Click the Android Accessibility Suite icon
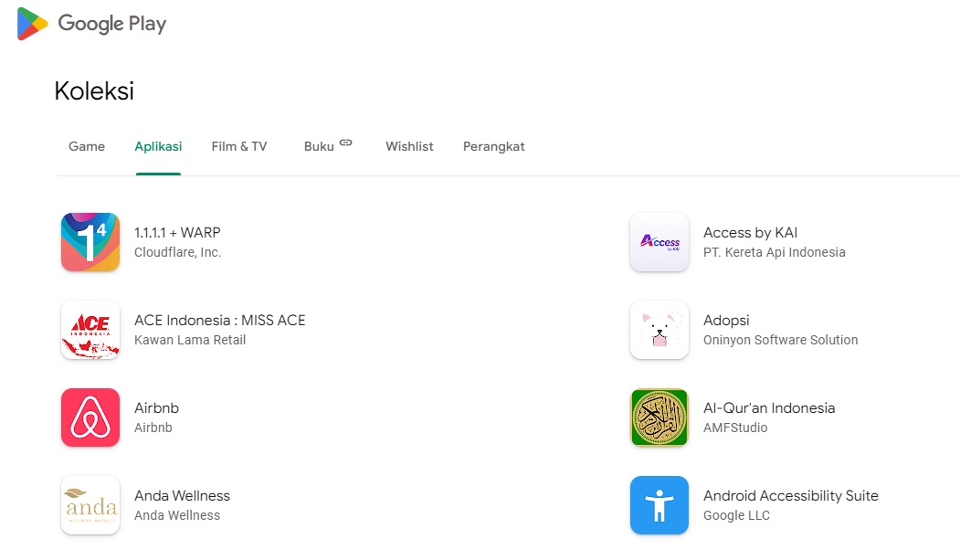Screen dimensions: 960x560 pyautogui.click(x=659, y=505)
